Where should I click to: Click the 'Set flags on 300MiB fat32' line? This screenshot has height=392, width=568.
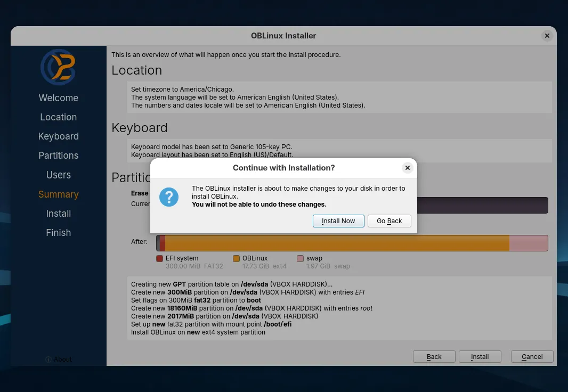(x=196, y=300)
